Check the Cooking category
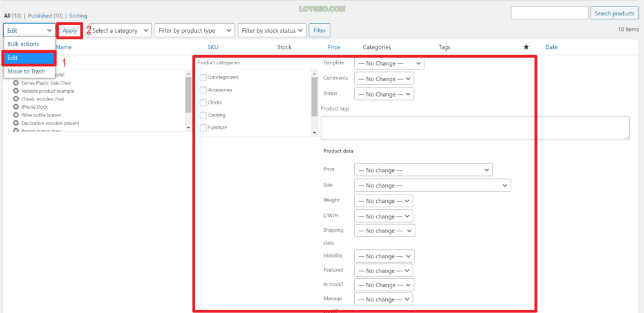 [203, 115]
